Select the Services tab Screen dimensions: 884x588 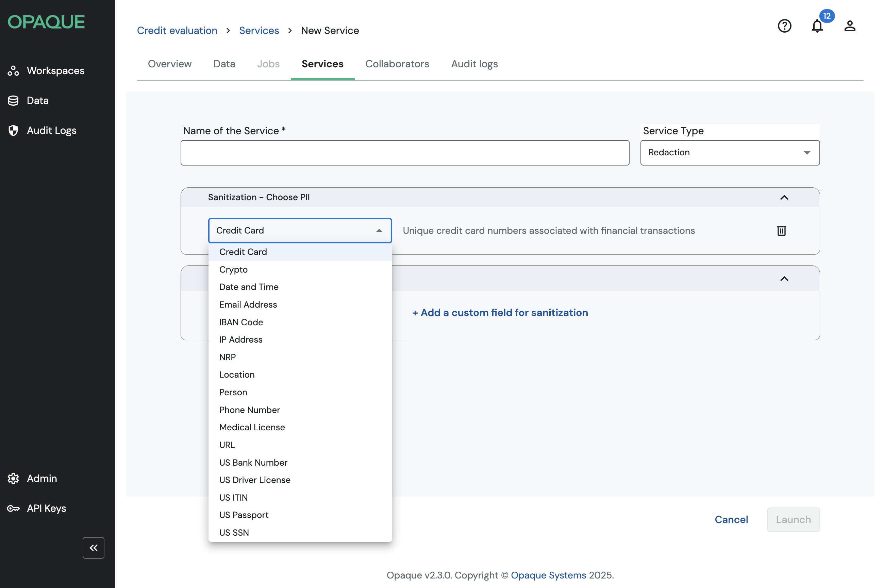(322, 64)
